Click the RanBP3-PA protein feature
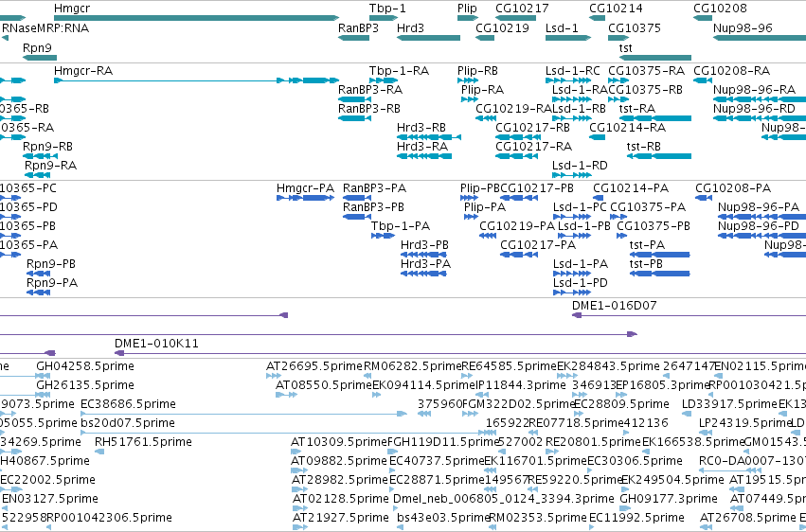 [357, 198]
